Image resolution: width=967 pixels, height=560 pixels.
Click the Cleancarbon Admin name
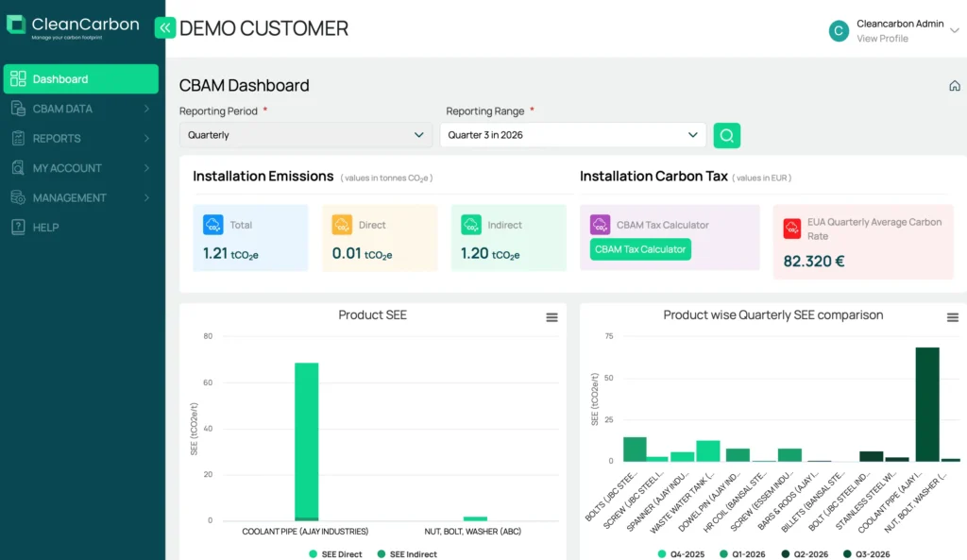(900, 24)
